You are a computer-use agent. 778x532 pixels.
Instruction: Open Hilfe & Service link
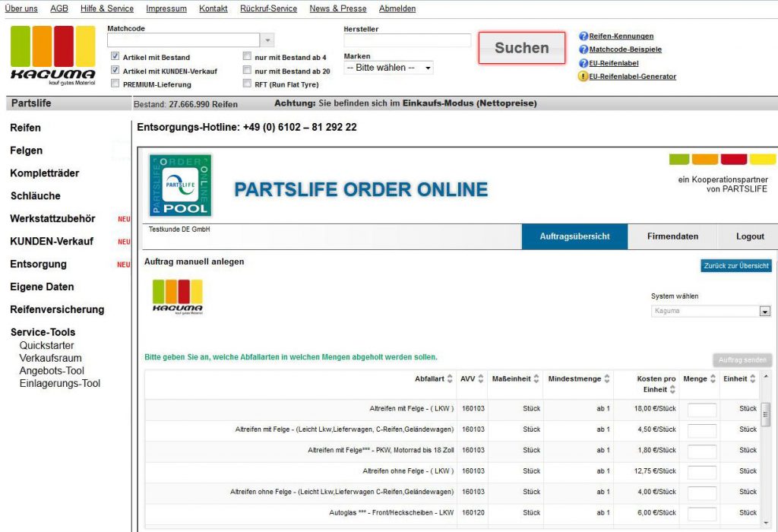click(x=106, y=8)
